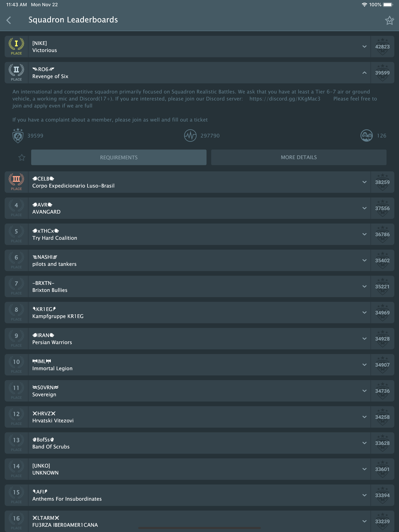Expand the NIKE Victorious row
This screenshot has height=532, width=399.
364,46
